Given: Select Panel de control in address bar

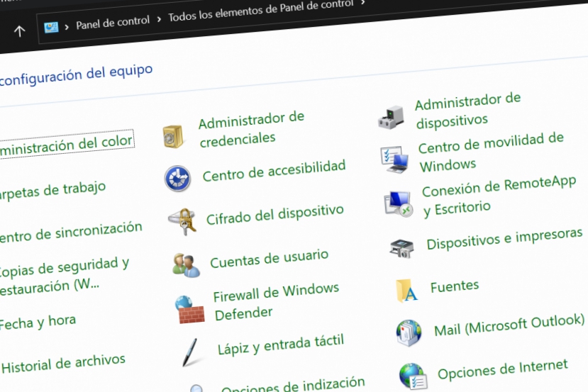Looking at the screenshot, I should coord(113,22).
